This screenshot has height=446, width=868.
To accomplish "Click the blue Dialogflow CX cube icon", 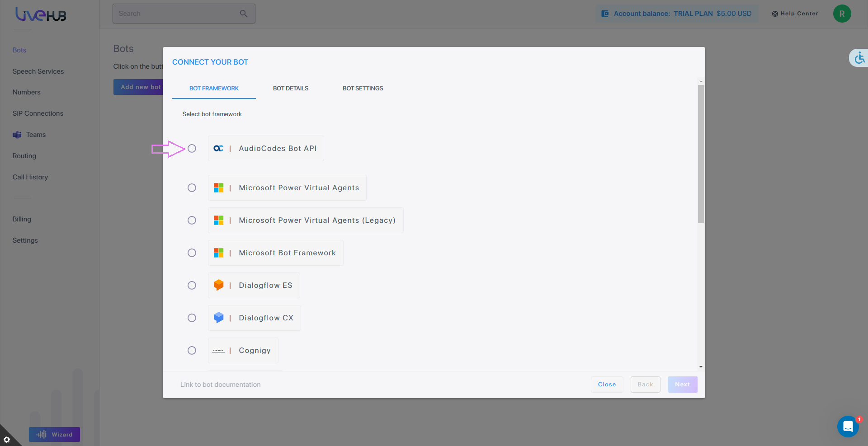I will 219,317.
